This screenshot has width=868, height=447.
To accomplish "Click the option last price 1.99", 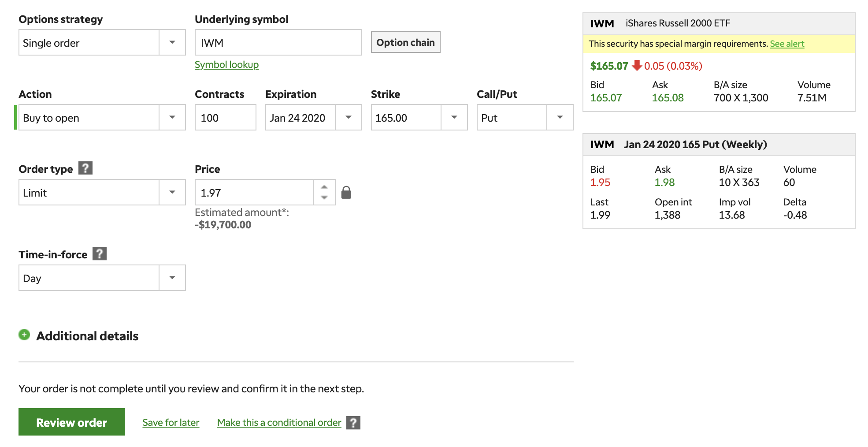I will coord(600,215).
